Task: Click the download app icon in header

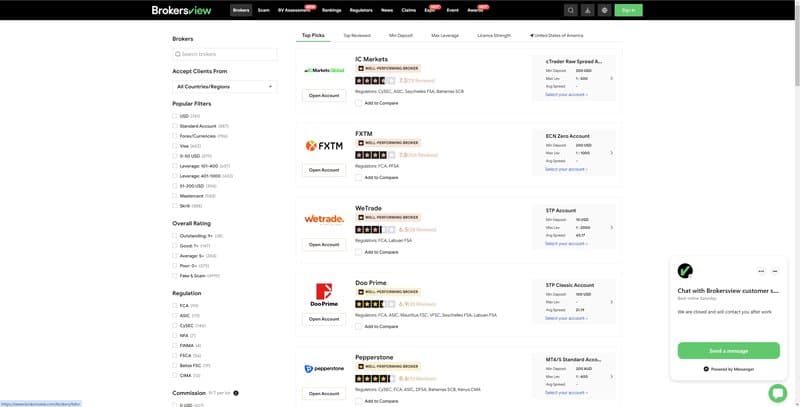Action: [587, 10]
